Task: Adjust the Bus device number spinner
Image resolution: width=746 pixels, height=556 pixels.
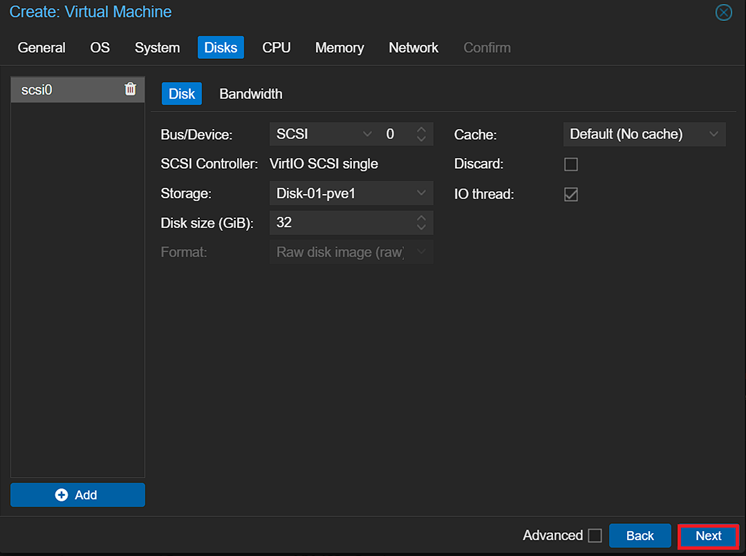Action: tap(422, 134)
